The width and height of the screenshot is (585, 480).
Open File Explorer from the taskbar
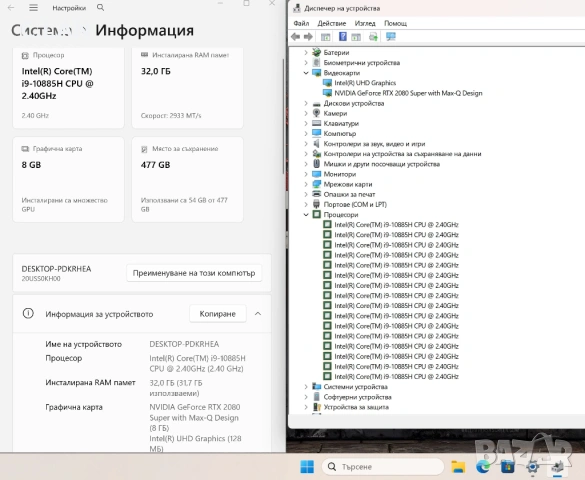(458, 466)
